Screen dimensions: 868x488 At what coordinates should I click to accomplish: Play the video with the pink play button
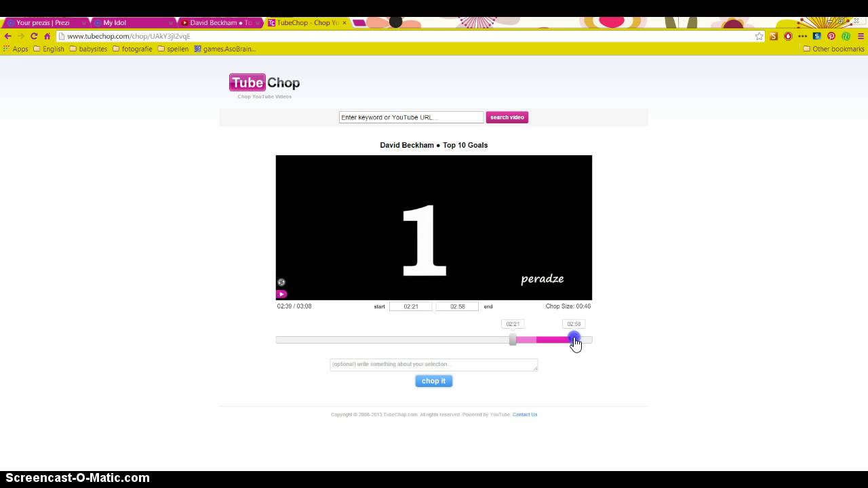click(x=281, y=294)
